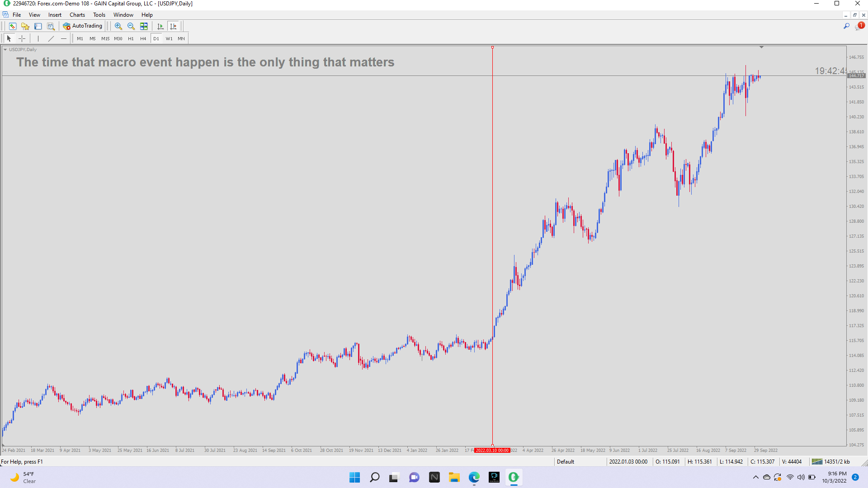The width and height of the screenshot is (868, 488).
Task: Toggle the AutoTrading button
Action: point(83,26)
